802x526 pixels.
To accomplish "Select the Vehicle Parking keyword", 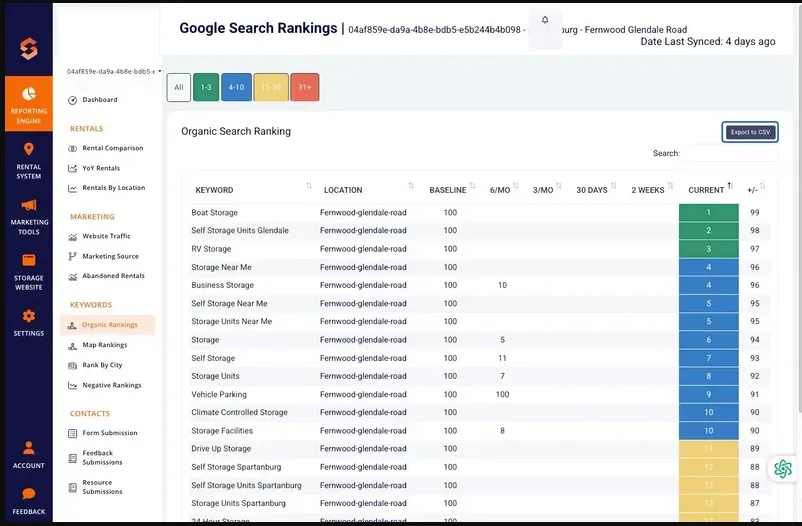I will tap(219, 394).
